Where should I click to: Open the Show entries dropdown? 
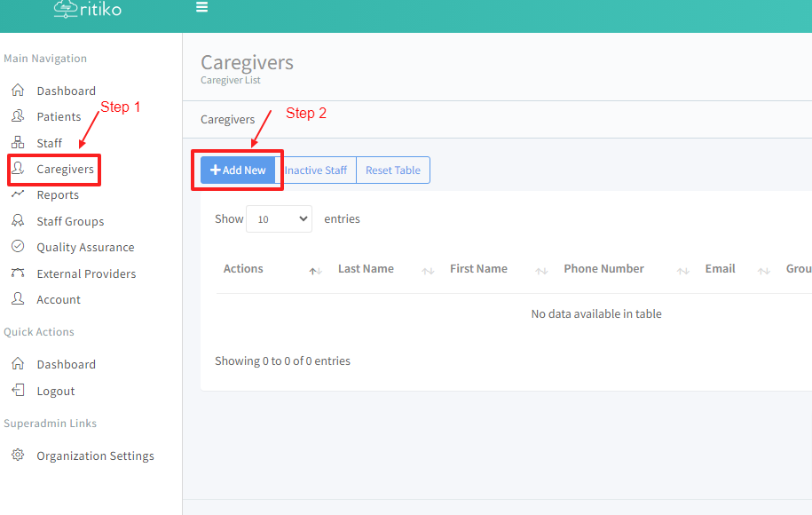click(279, 219)
